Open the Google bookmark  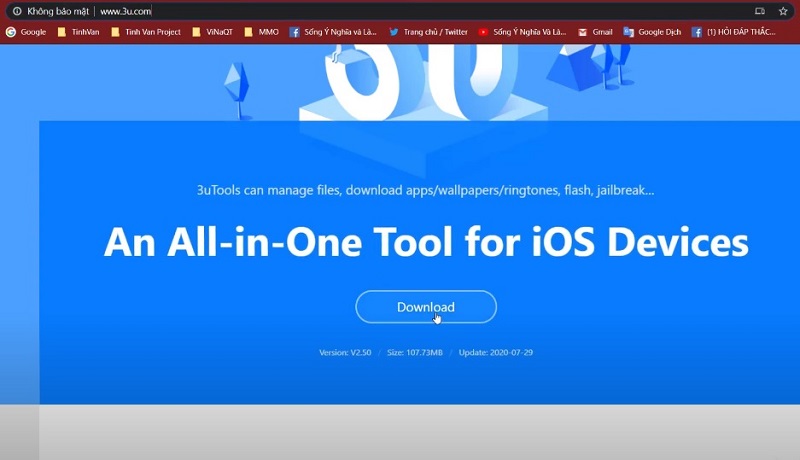[26, 32]
